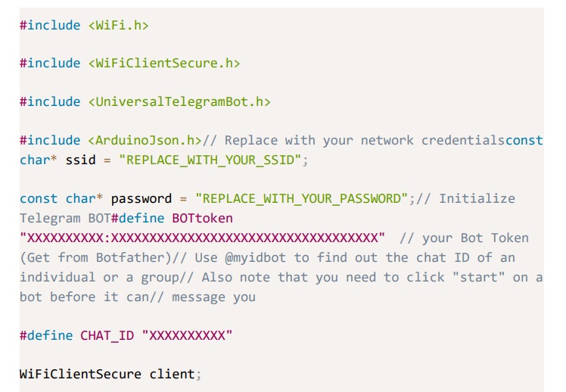Screen dimensions: 566x392
Task: Click the CHAT_ID macro name
Action: tap(107, 335)
